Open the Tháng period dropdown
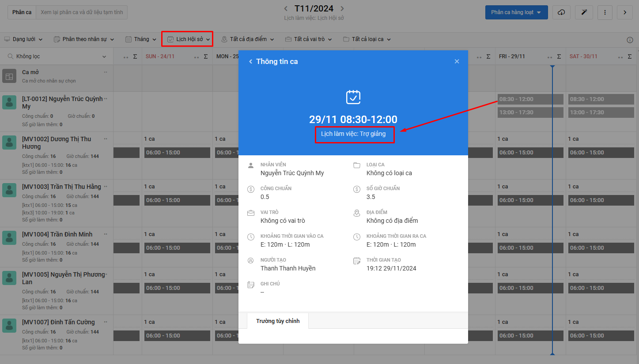Viewport: 639px width, 364px height. [141, 39]
